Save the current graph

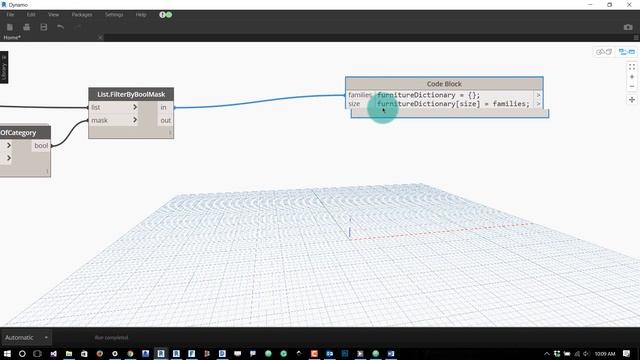44,27
